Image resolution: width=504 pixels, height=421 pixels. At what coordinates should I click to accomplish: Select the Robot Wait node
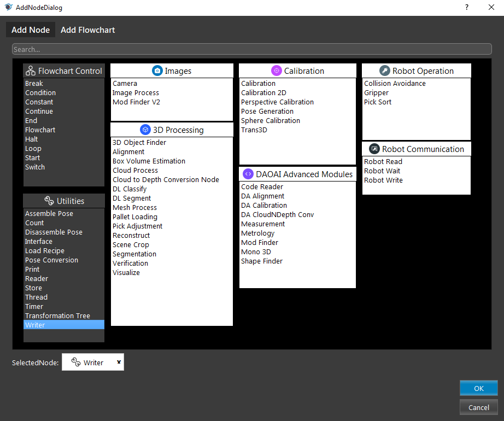(382, 171)
